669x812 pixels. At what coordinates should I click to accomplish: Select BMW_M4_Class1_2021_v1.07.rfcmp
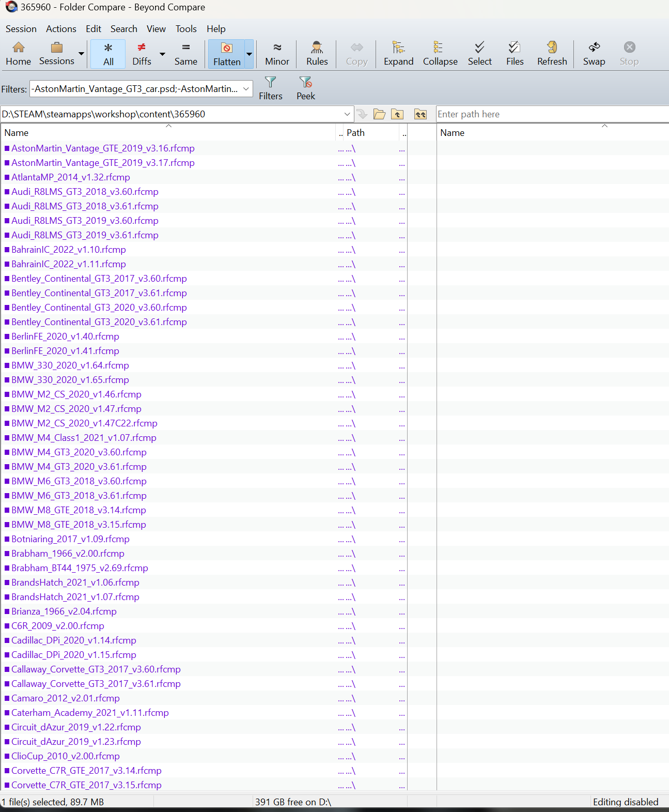[x=84, y=438]
